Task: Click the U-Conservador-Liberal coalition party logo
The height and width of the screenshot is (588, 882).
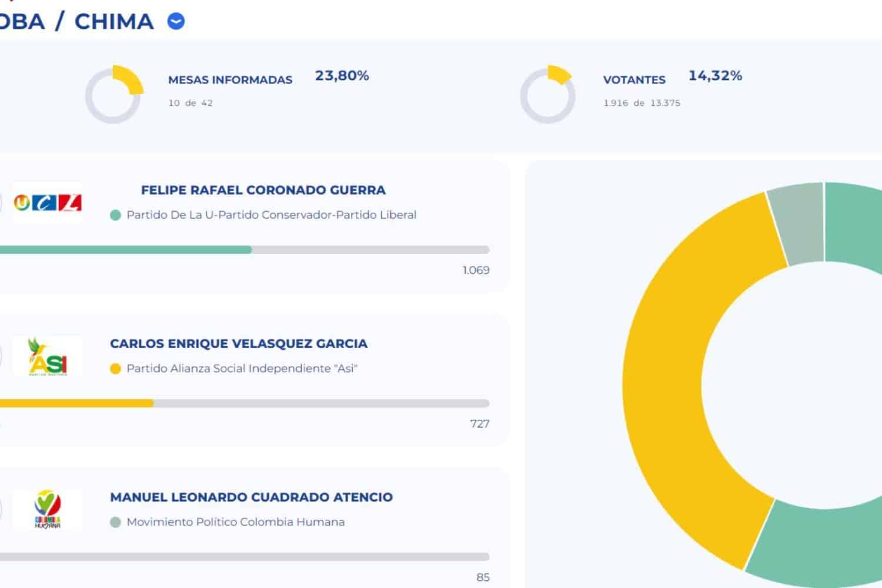Action: [x=48, y=203]
